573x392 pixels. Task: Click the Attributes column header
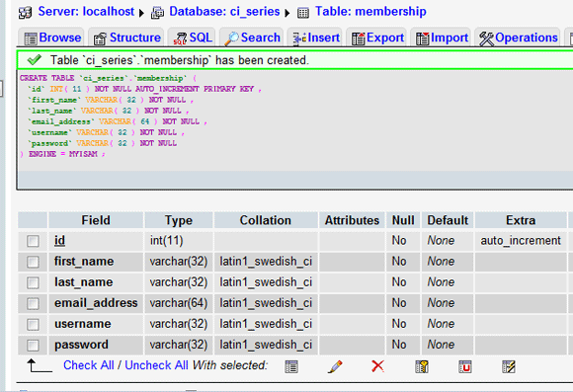coord(353,220)
